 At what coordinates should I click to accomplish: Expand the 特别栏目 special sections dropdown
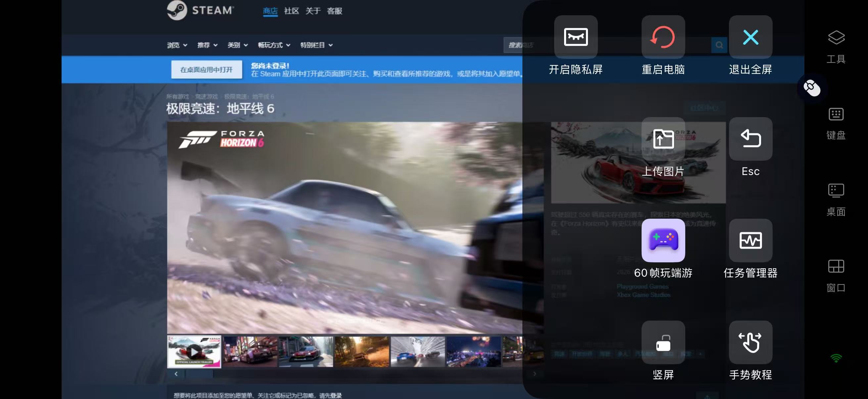tap(316, 45)
